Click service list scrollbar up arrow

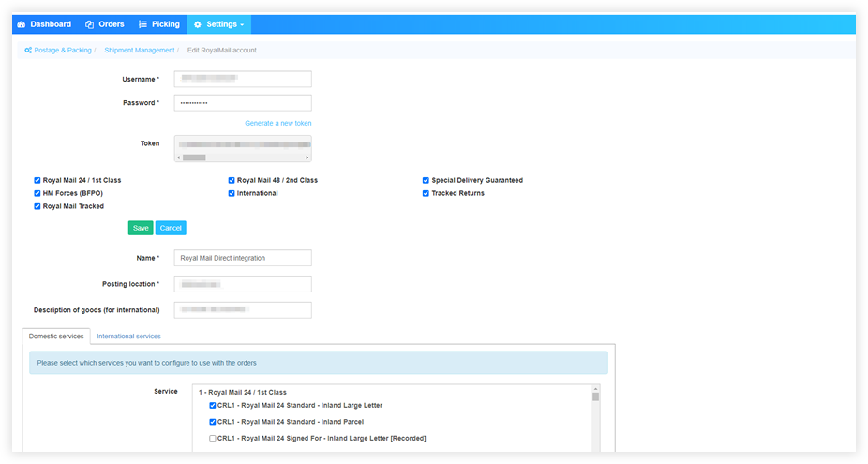(595, 389)
